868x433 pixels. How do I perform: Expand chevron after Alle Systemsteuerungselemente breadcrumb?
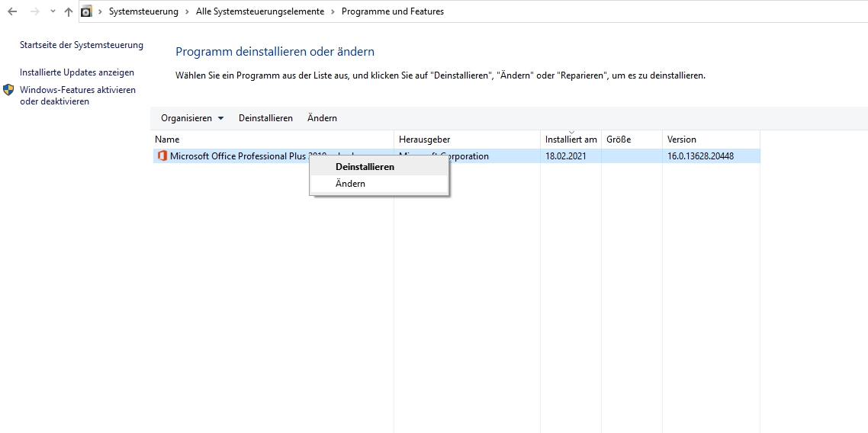click(333, 11)
